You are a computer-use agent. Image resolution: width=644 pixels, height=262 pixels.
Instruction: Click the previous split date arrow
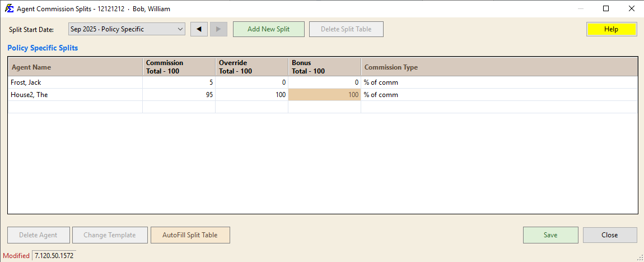click(x=199, y=29)
